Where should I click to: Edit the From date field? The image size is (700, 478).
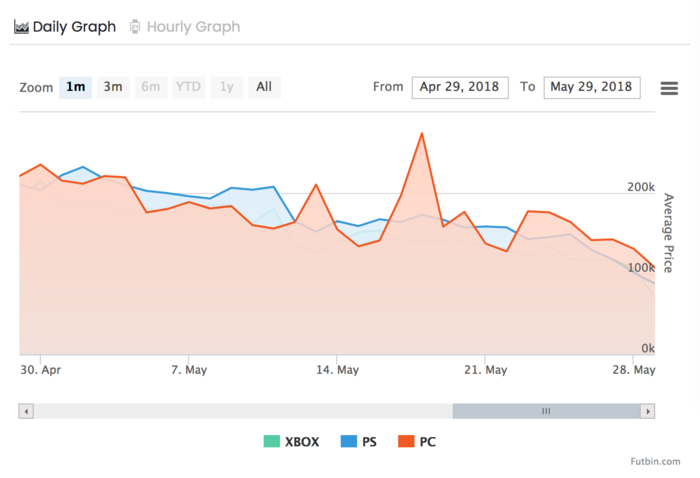(x=460, y=87)
